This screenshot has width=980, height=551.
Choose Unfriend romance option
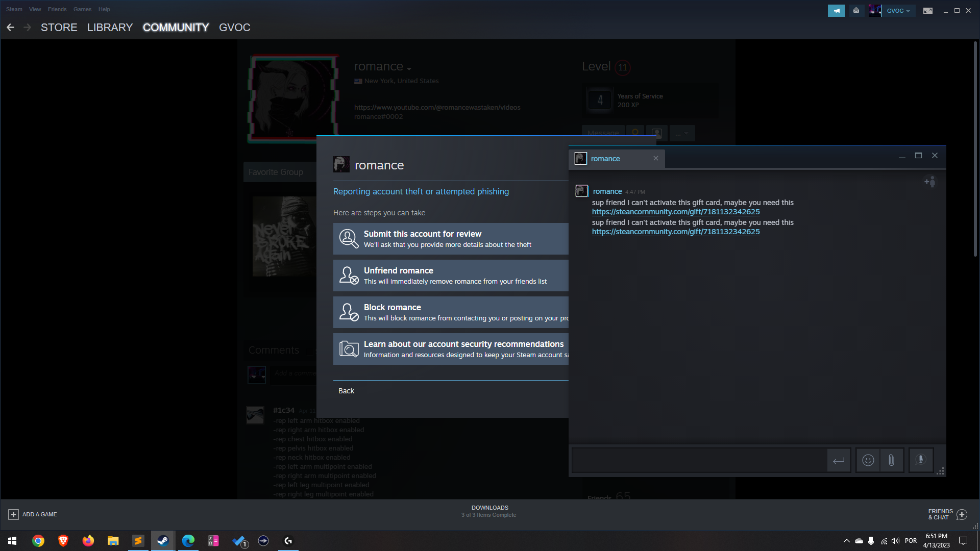[x=451, y=275]
